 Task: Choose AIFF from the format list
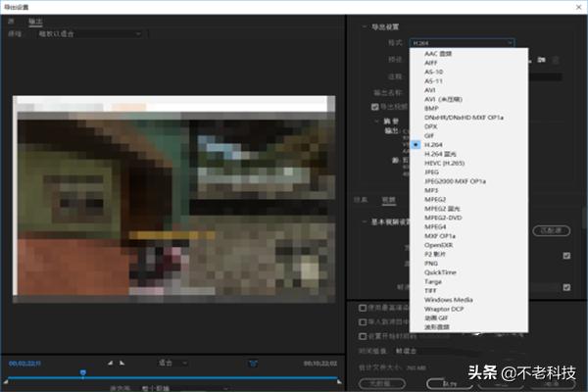point(431,63)
